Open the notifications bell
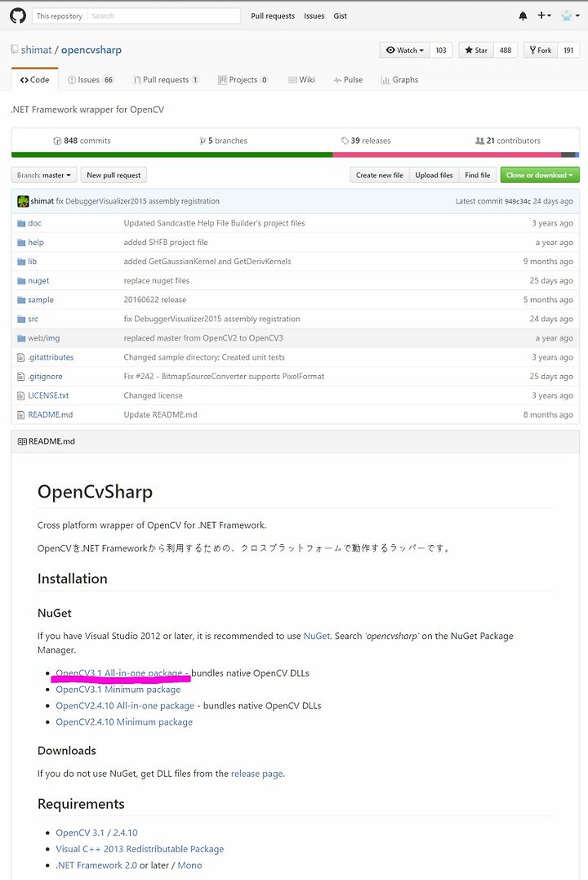 tap(523, 16)
